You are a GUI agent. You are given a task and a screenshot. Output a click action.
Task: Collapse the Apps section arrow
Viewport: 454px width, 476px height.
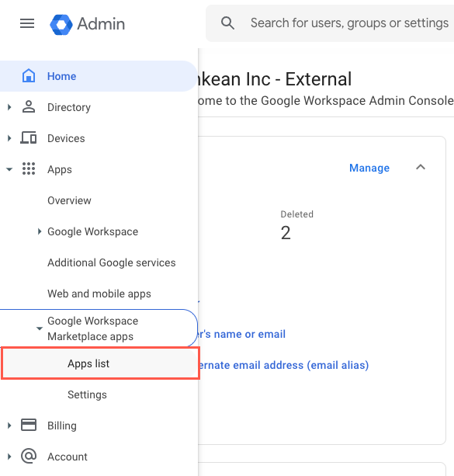click(x=9, y=169)
